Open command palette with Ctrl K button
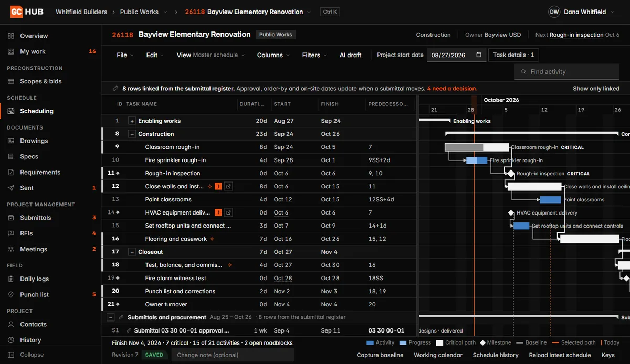The height and width of the screenshot is (364, 630). 330,12
